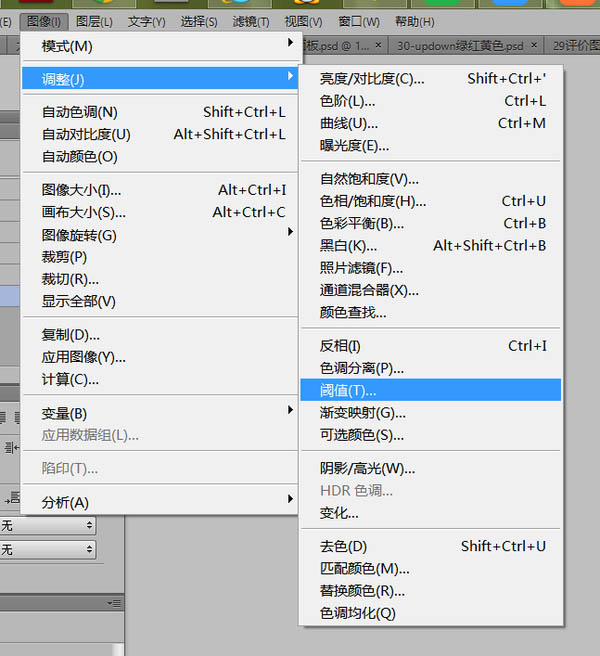Choose 自动对比度(U)
This screenshot has width=600, height=656.
click(x=160, y=134)
